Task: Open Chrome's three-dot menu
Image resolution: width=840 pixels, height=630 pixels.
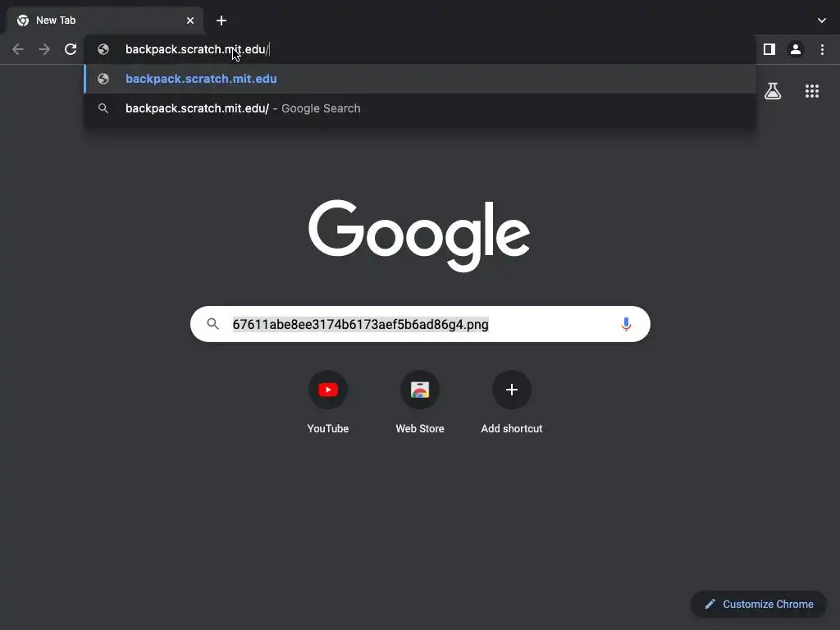Action: tap(822, 49)
